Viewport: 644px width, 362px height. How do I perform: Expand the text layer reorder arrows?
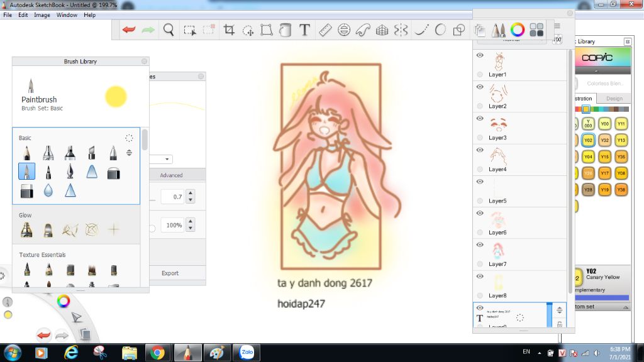click(x=559, y=310)
